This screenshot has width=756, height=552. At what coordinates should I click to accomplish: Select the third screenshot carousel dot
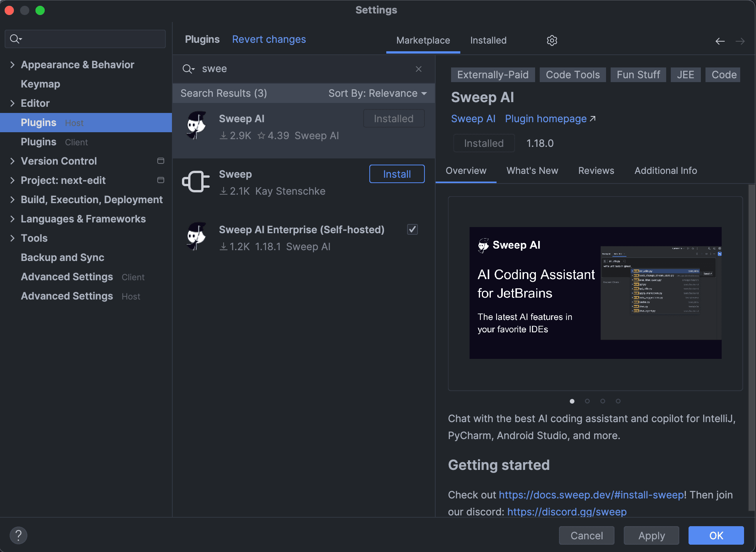click(603, 401)
